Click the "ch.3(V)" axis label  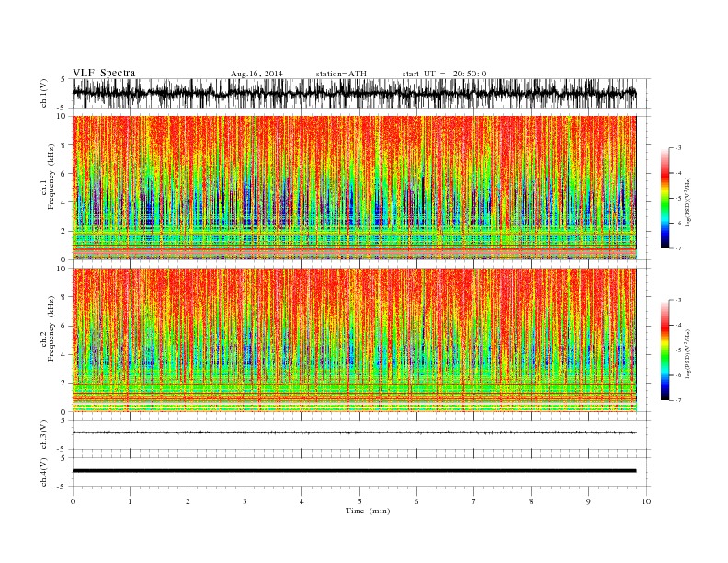coord(44,435)
